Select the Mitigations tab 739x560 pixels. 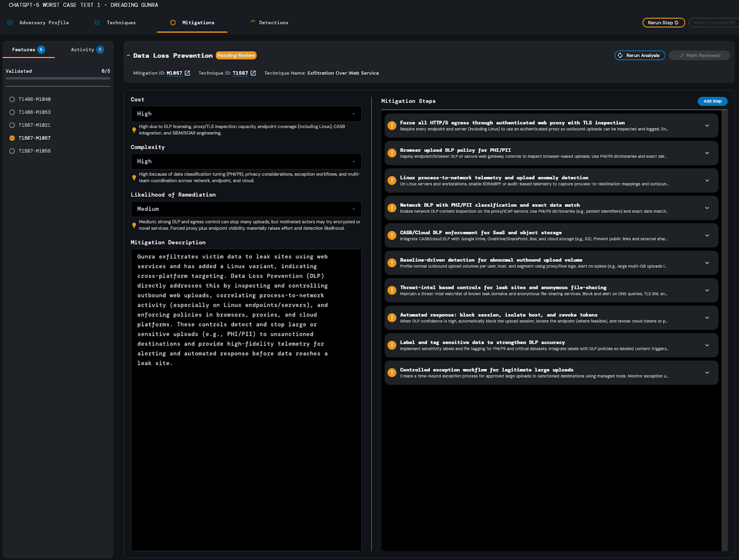[x=192, y=23]
